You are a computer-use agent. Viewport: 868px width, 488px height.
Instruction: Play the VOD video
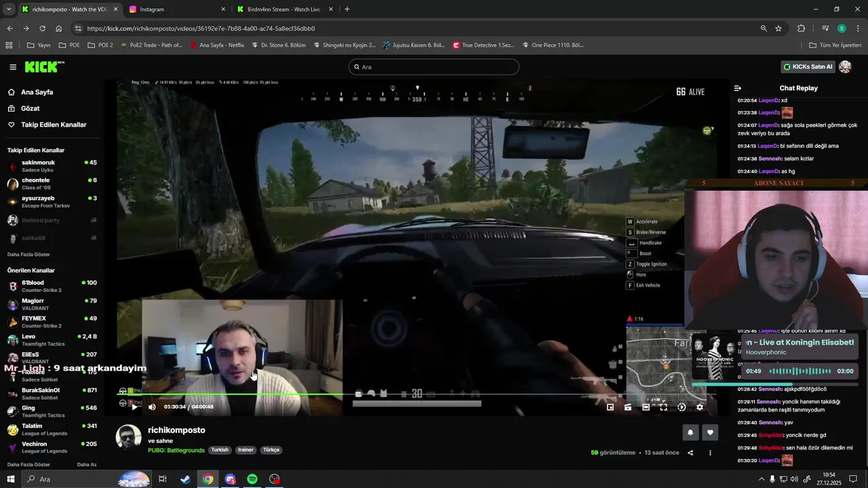pyautogui.click(x=134, y=407)
